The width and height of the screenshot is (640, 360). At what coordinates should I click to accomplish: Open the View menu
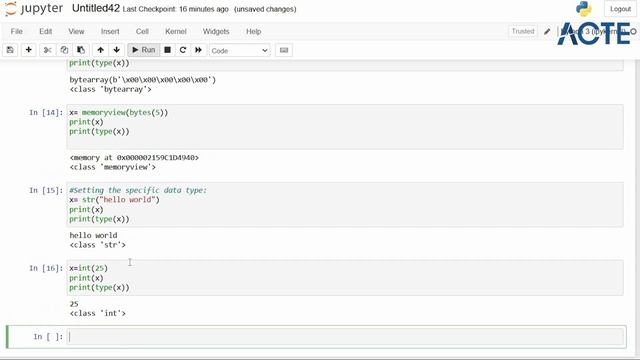coord(76,31)
